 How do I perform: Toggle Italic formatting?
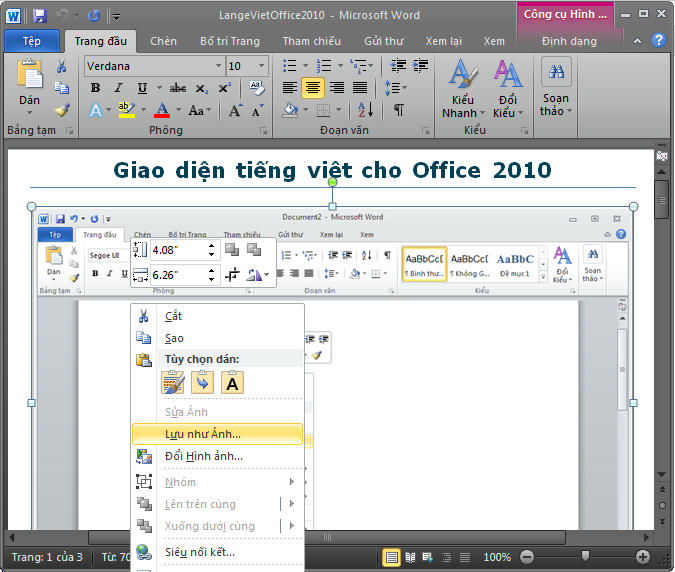(119, 88)
